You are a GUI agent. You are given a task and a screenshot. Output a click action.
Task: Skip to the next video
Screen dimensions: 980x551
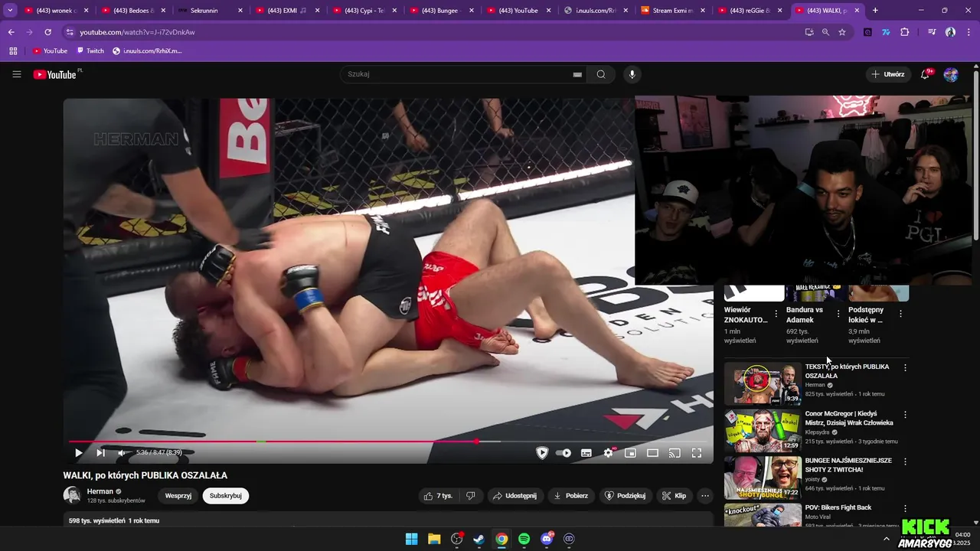[x=100, y=453]
